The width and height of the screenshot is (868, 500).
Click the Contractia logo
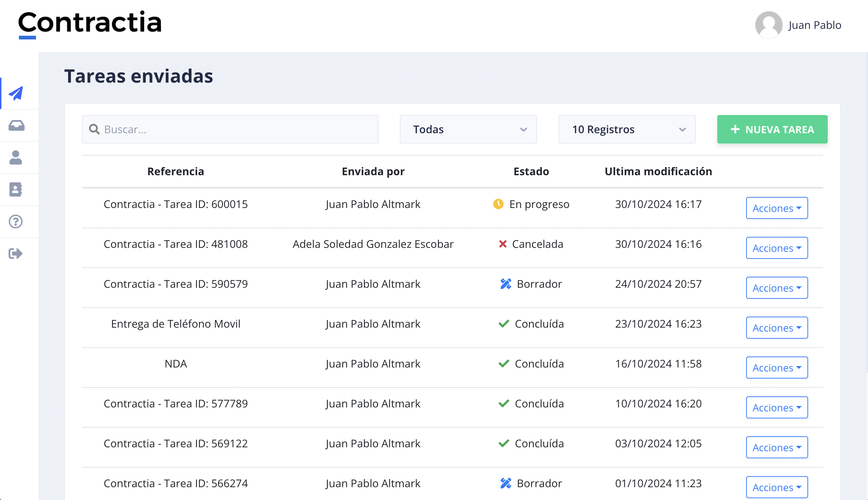[x=90, y=24]
